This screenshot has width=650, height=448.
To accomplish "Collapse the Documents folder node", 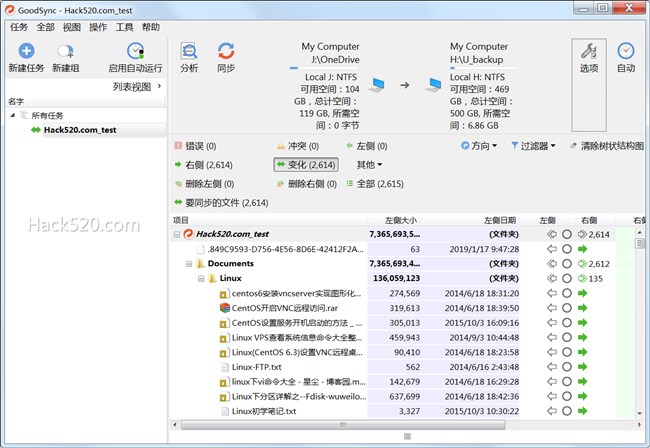I will [x=189, y=264].
